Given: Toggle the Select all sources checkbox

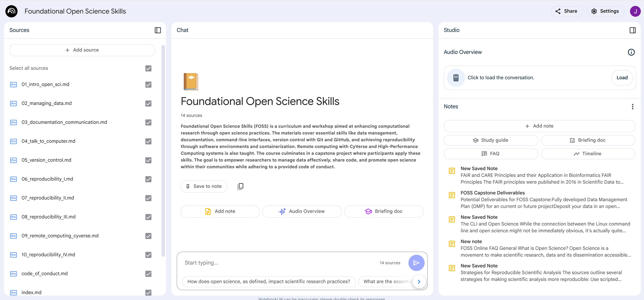Looking at the screenshot, I should 148,68.
